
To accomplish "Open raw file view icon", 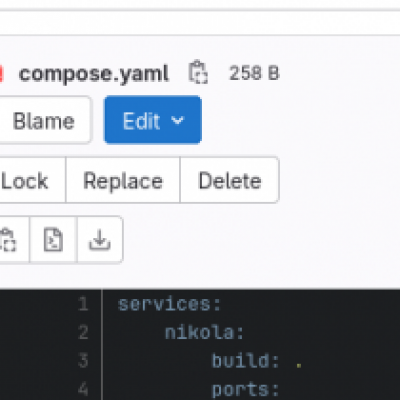I will [x=53, y=240].
